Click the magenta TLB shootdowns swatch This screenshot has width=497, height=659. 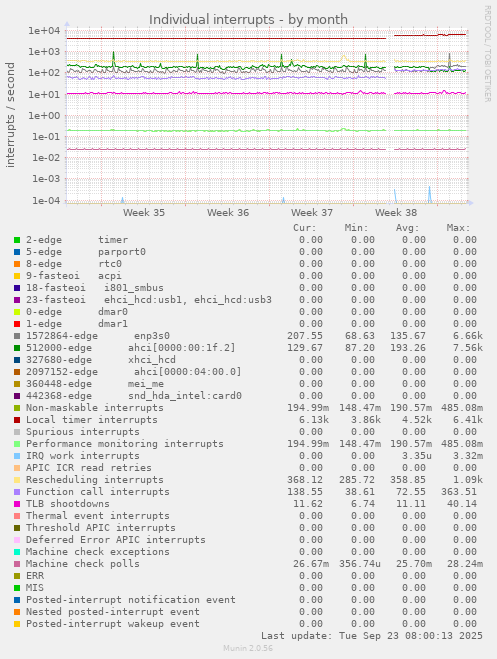[17, 504]
